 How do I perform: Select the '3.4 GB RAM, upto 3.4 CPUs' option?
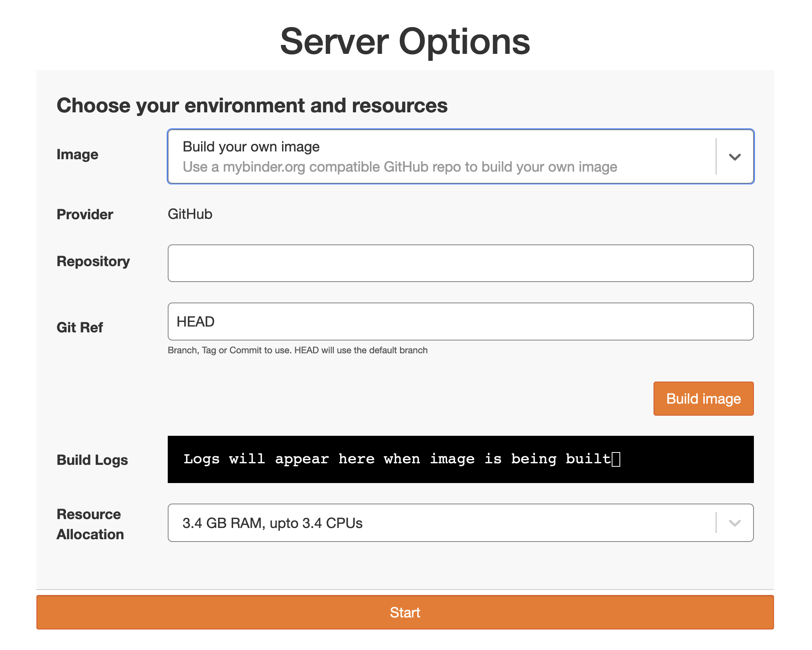[x=273, y=523]
